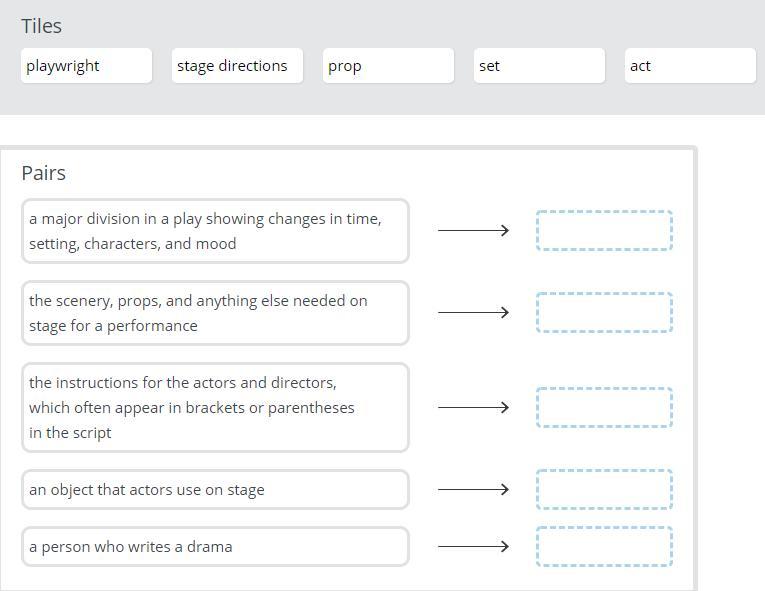Select the 'playwright' tile

pyautogui.click(x=86, y=66)
